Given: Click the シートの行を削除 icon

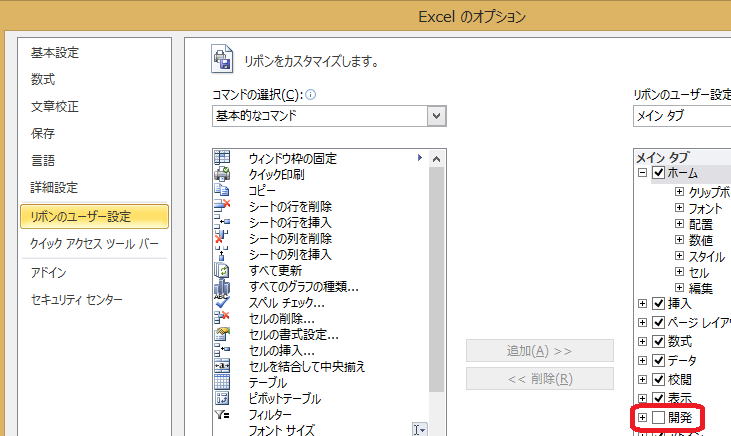Looking at the screenshot, I should coord(222,206).
